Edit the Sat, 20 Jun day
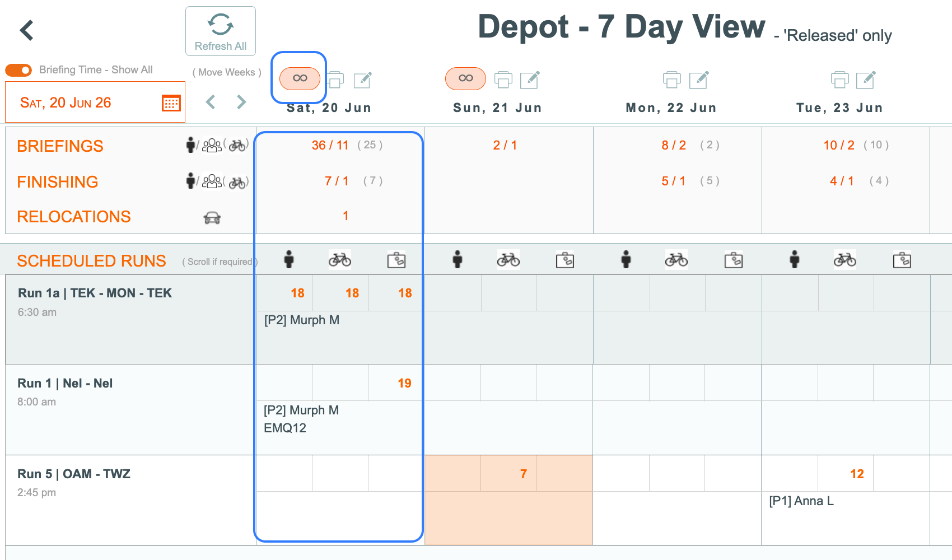Image resolution: width=952 pixels, height=560 pixels. click(x=363, y=80)
